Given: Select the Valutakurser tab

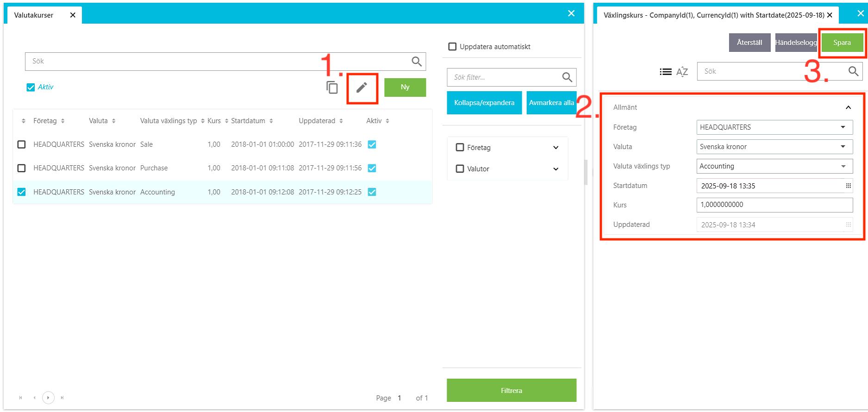Looking at the screenshot, I should [34, 15].
